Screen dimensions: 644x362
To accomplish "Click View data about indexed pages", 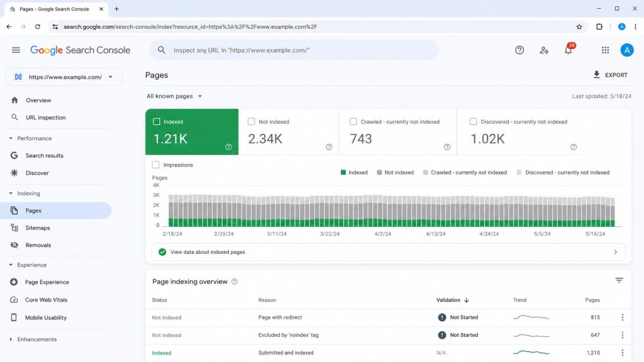I will click(208, 252).
